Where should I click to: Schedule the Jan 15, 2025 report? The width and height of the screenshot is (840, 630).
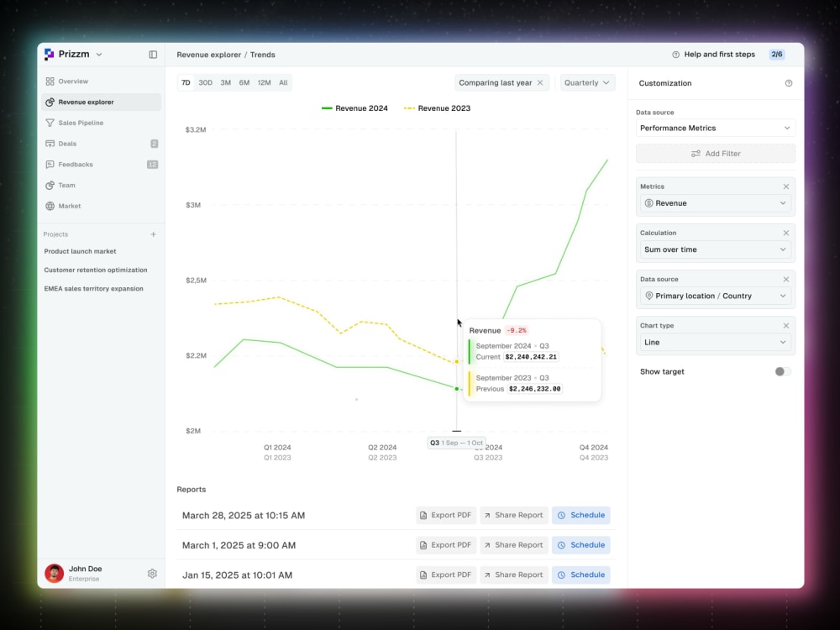[x=581, y=575]
